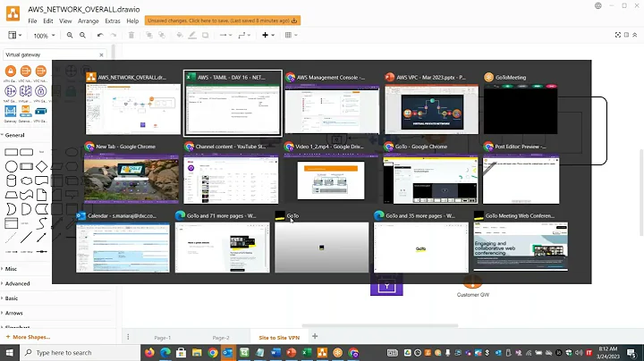Undo the last action

[100, 35]
